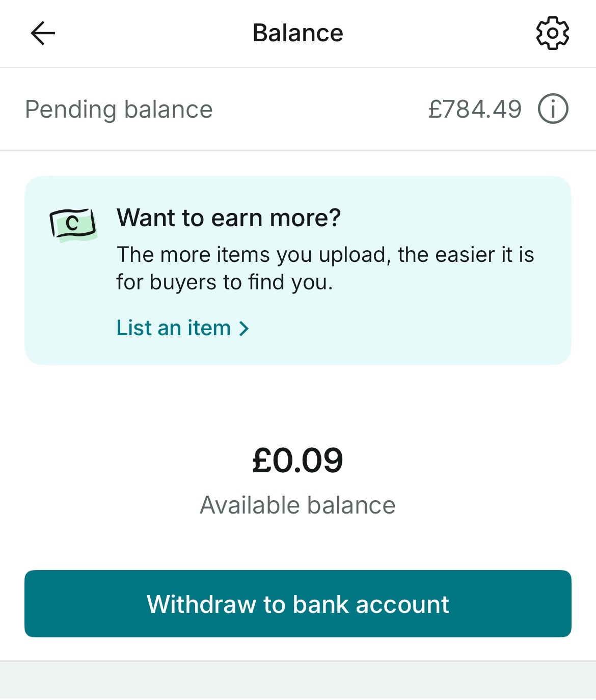Tap the back arrow
The height and width of the screenshot is (700, 596).
coord(43,34)
